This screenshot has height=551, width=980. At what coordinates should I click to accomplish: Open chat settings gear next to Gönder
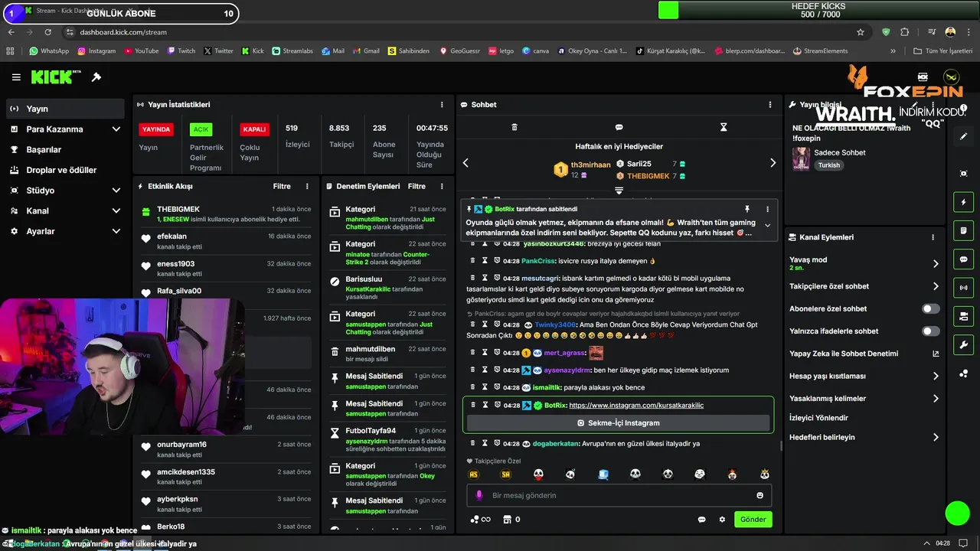(x=722, y=520)
